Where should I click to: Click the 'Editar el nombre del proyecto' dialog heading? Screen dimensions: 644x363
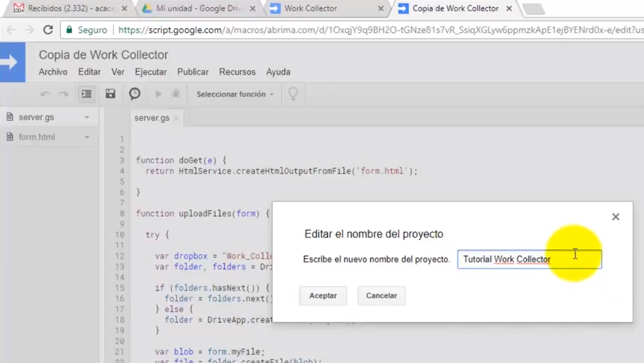[374, 234]
